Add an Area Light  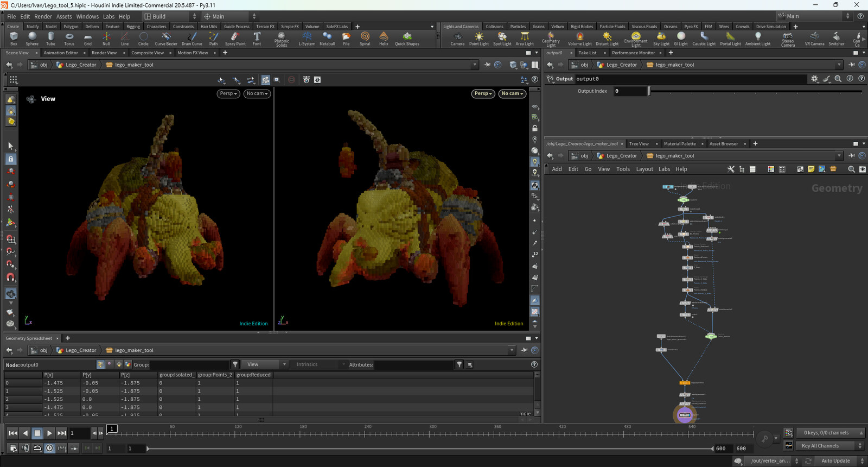click(525, 39)
